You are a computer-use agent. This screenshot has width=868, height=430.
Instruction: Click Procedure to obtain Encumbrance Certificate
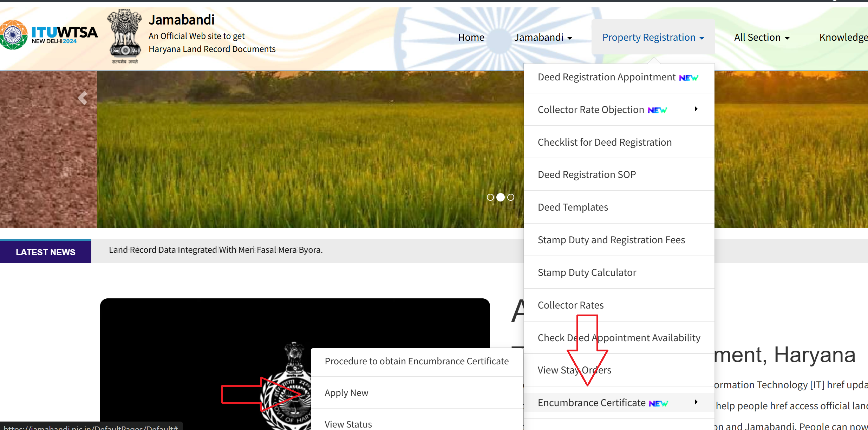(416, 361)
